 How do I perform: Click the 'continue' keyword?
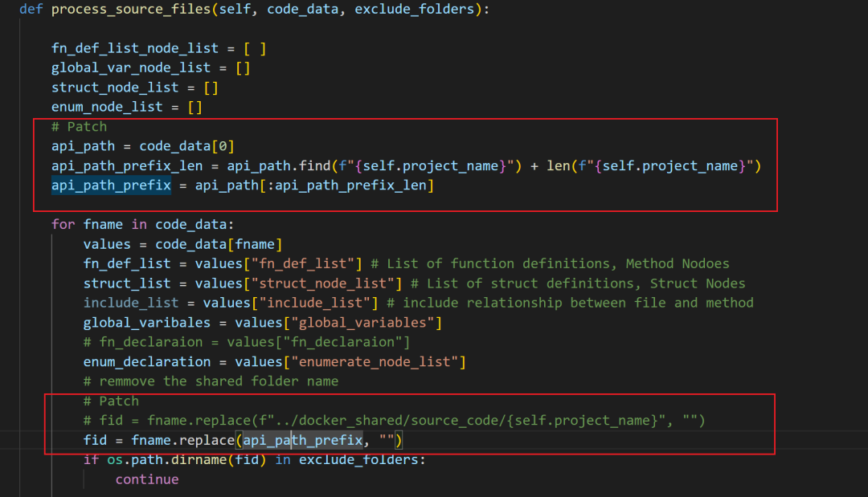pos(146,479)
